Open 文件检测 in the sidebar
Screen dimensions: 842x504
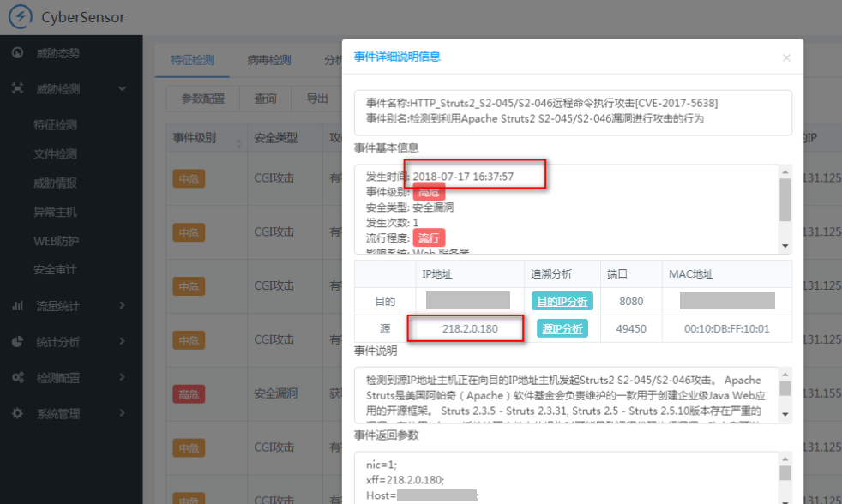click(x=56, y=154)
